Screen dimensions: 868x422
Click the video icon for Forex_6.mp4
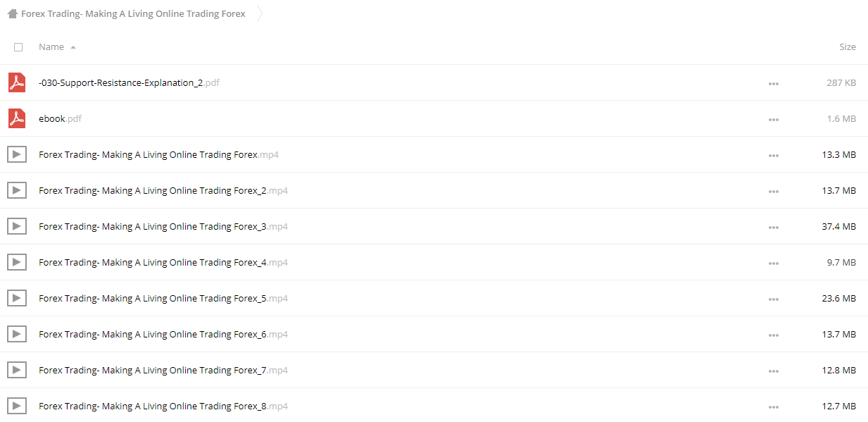click(17, 334)
